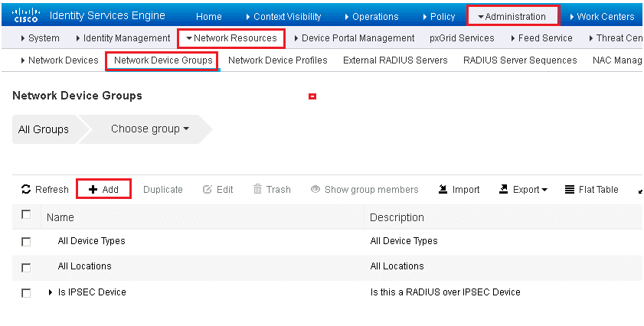The height and width of the screenshot is (326, 644).
Task: Click the All Device Types group name
Action: [x=91, y=241]
